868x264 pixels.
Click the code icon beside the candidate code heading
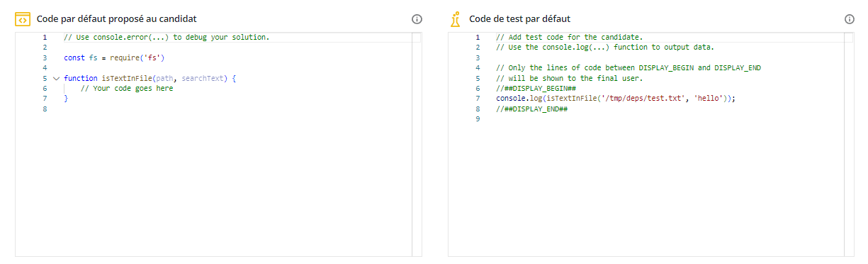tap(22, 19)
